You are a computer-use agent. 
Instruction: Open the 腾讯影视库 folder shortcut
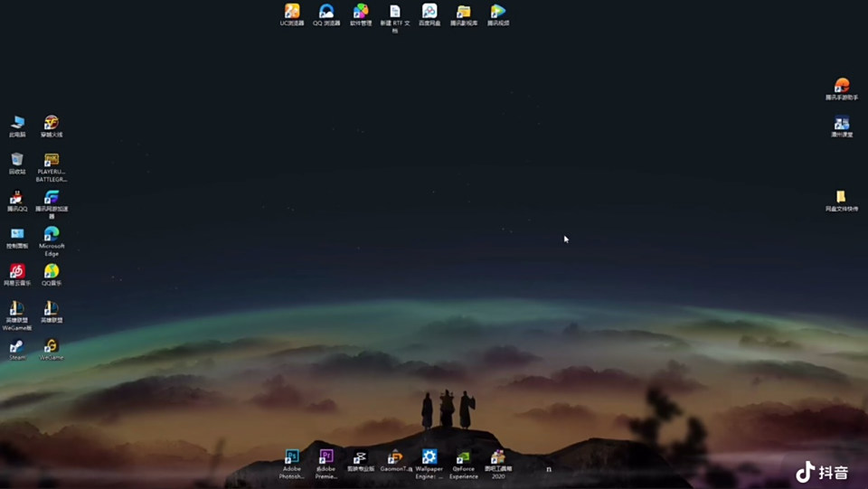[x=464, y=15]
